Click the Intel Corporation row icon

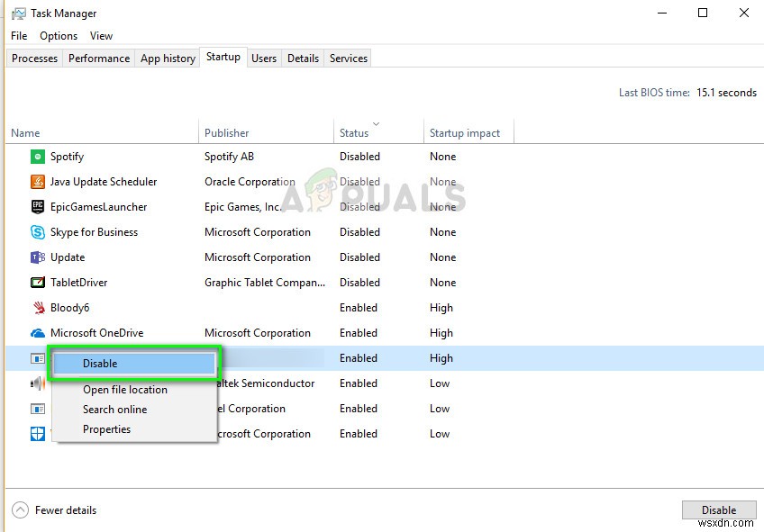tap(38, 409)
